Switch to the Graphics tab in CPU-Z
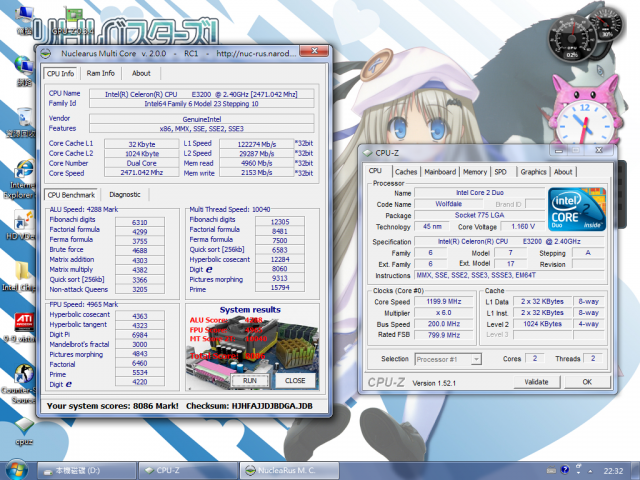Viewport: 640px width, 480px height. pyautogui.click(x=533, y=172)
